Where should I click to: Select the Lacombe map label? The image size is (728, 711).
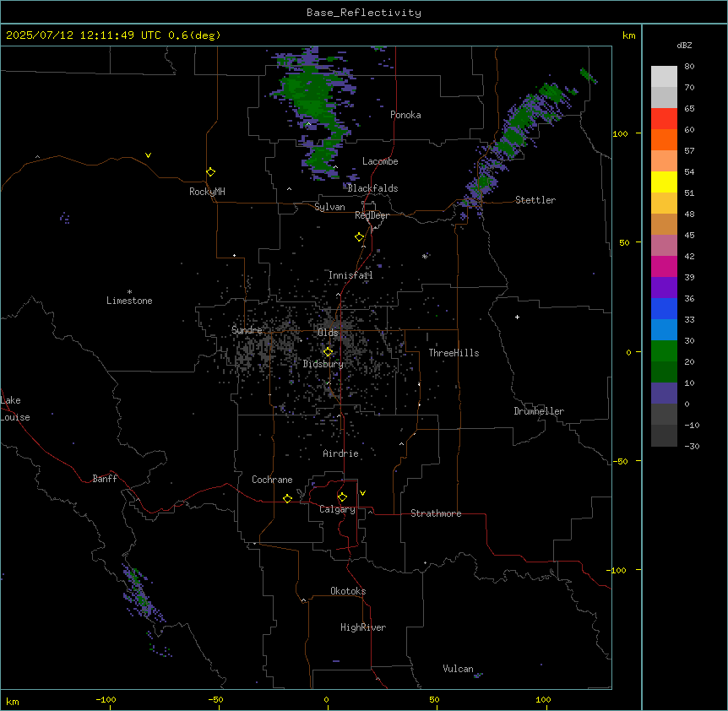point(380,161)
